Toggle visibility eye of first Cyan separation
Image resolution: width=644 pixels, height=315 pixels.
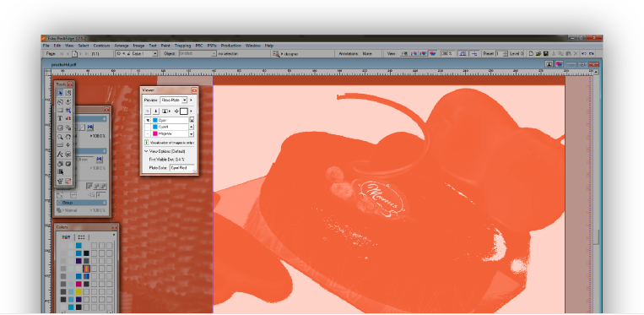pos(148,120)
